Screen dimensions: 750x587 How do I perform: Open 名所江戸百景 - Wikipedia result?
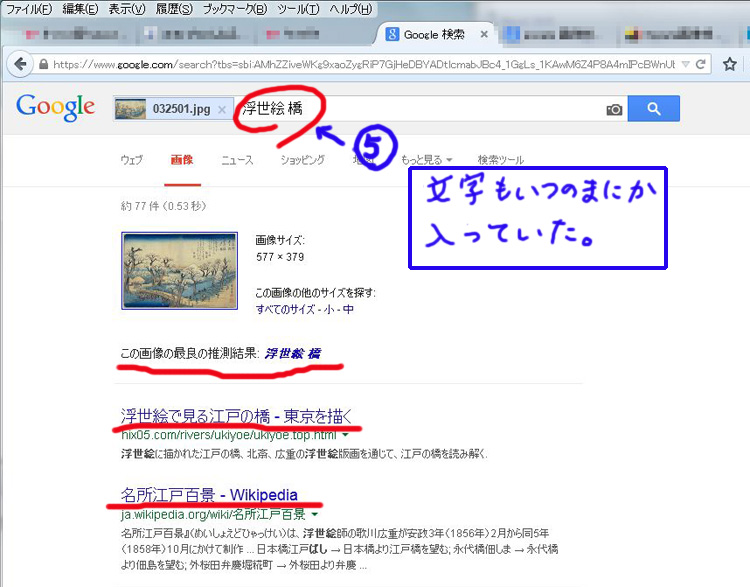(x=209, y=495)
